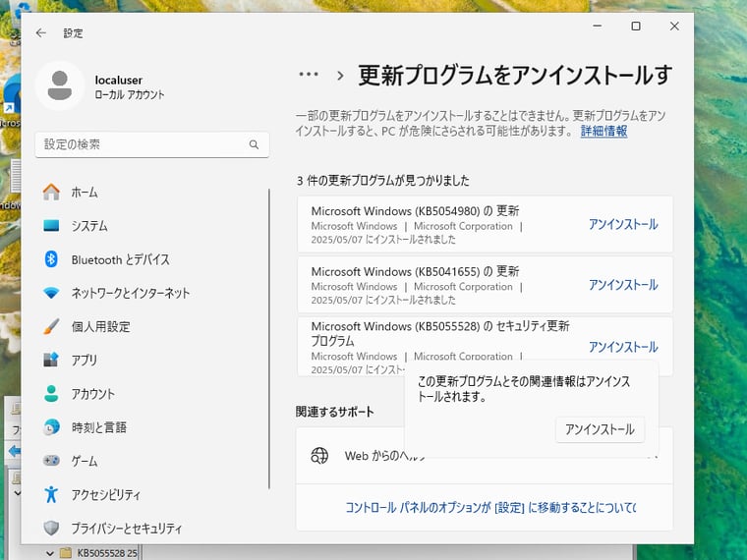
Task: Uninstall the KB5054980 update
Action: click(623, 224)
